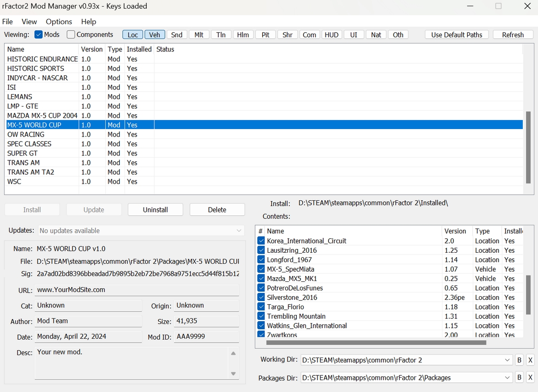Screen dimensions: 538x392
Task: Uncheck Watkins_Glen_International checkbox
Action: 261,325
